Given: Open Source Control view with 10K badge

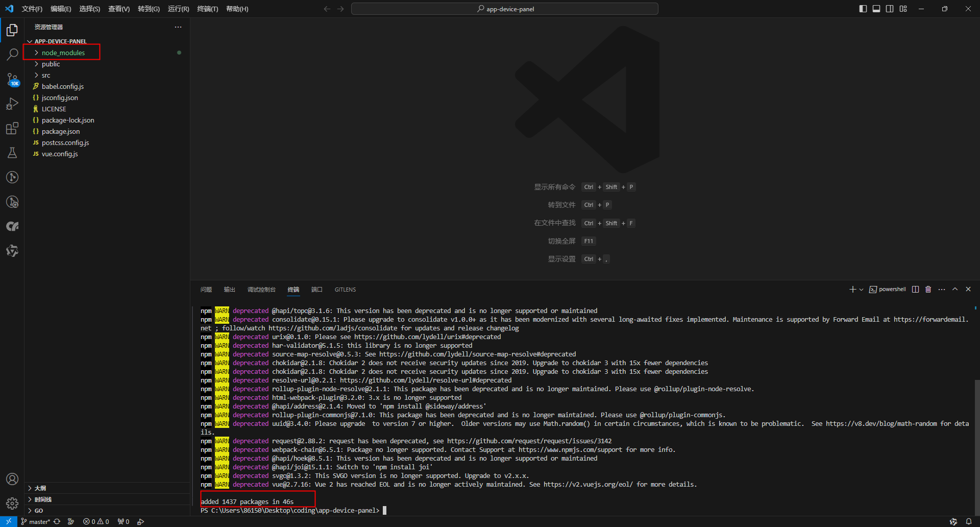Looking at the screenshot, I should pyautogui.click(x=12, y=79).
